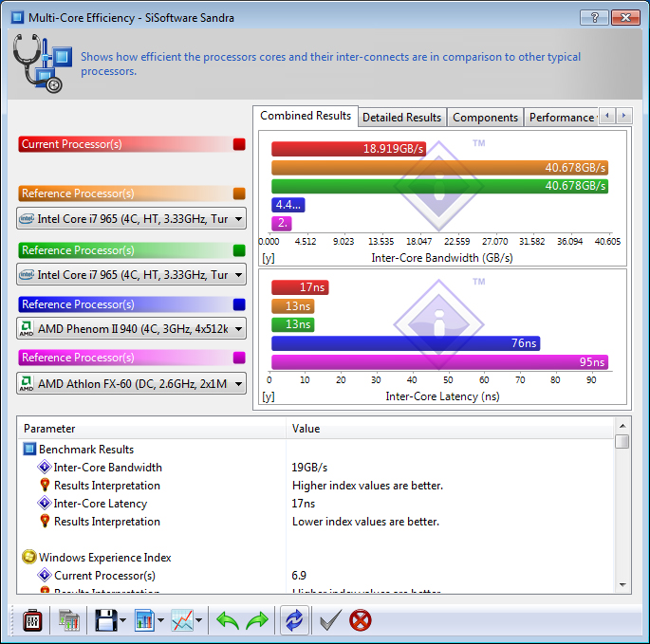This screenshot has height=644, width=650.
Task: Open the Components tab
Action: (x=485, y=118)
